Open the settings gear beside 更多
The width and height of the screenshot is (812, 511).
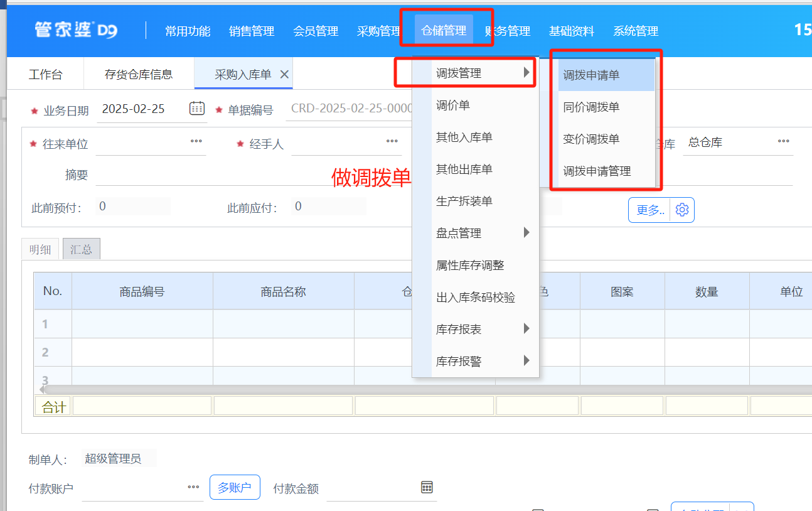(x=682, y=210)
